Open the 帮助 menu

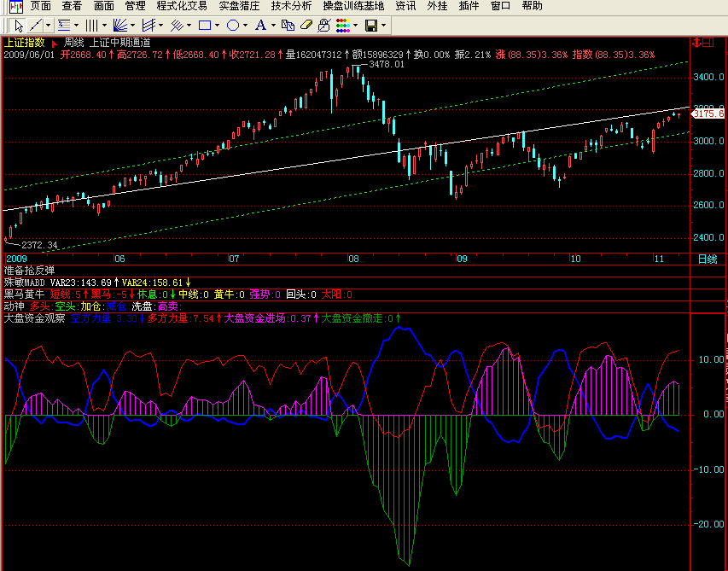[532, 6]
